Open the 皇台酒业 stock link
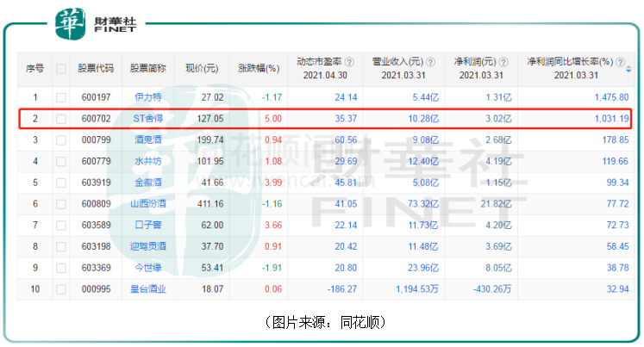The image size is (644, 347). click(147, 289)
